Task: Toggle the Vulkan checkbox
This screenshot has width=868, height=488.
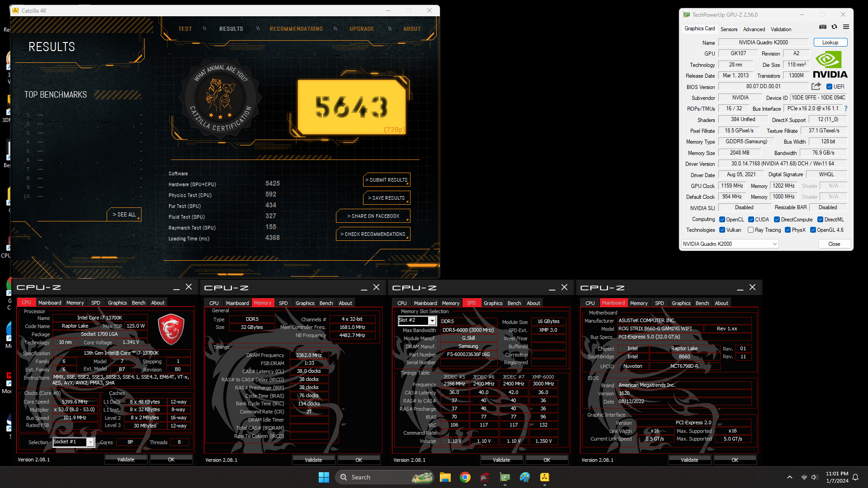Action: point(722,230)
